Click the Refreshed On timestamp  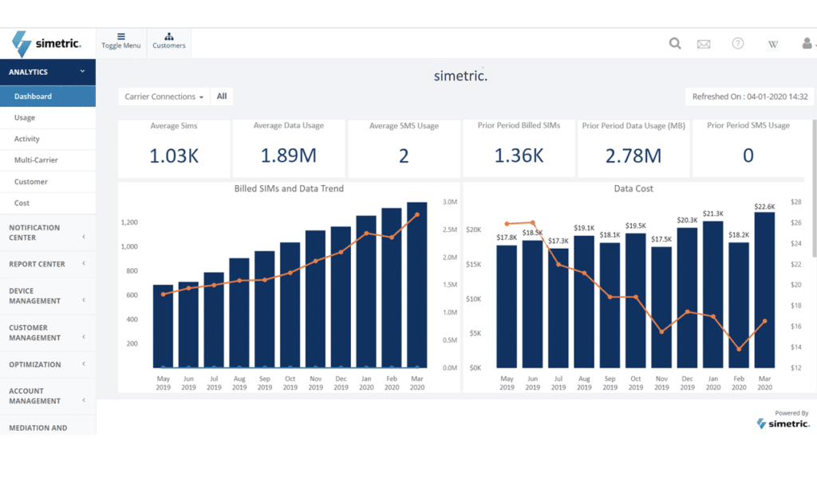pos(750,96)
